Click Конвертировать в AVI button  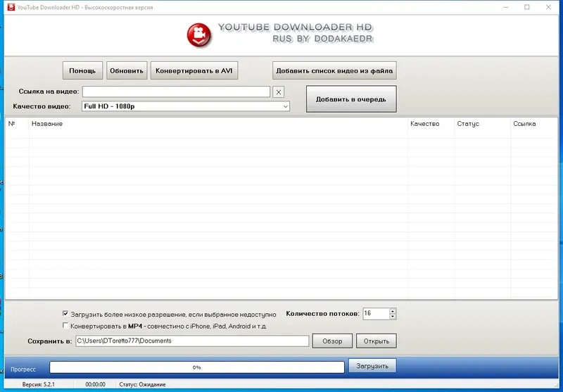point(194,70)
